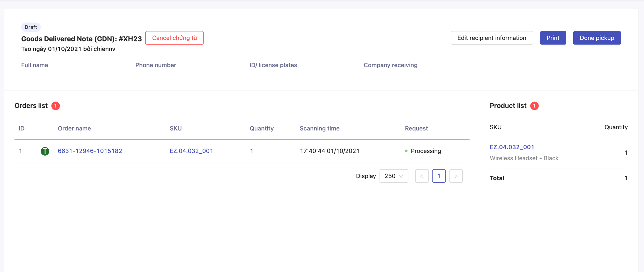Click the ID column header
This screenshot has width=644, height=272.
[22, 128]
